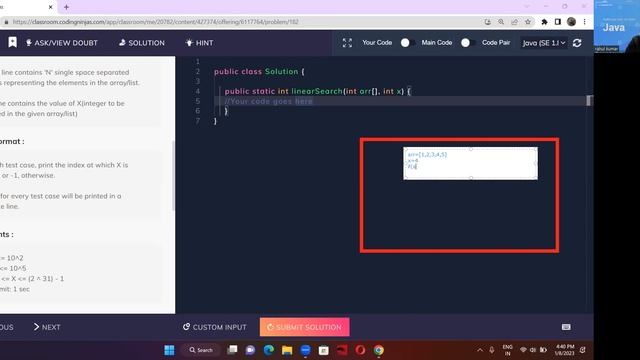
Task: Open the Zoom app on the taskbar
Action: click(x=305, y=350)
